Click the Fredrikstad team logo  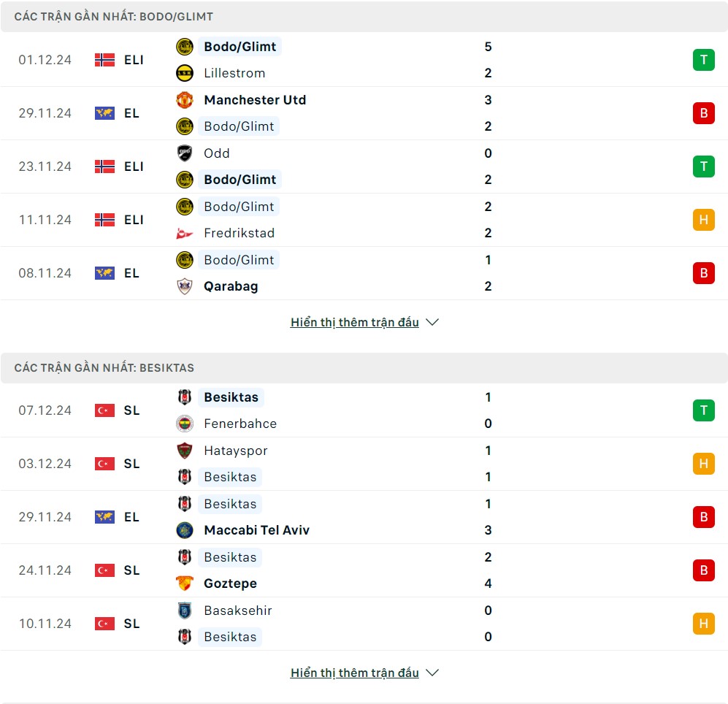(185, 233)
